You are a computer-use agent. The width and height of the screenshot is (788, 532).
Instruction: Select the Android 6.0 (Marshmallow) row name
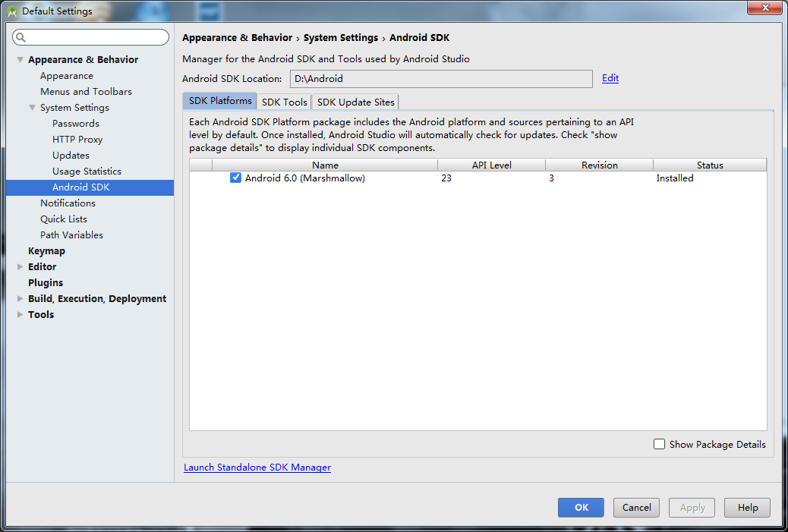(x=305, y=178)
